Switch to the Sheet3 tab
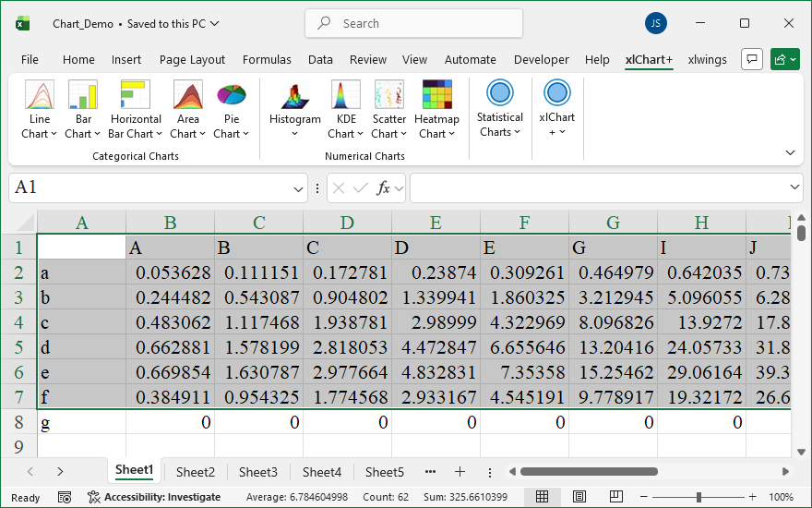The width and height of the screenshot is (812, 508). pos(258,472)
